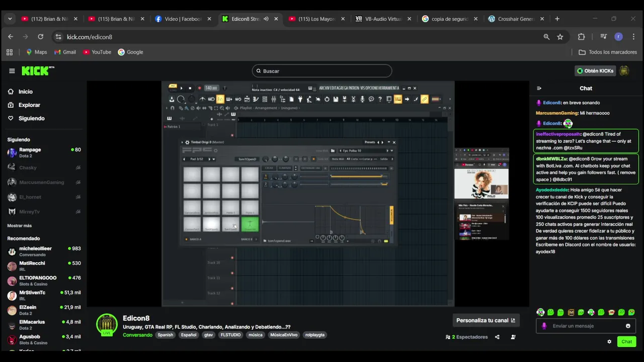Reload the kick.com page

pos(40,37)
